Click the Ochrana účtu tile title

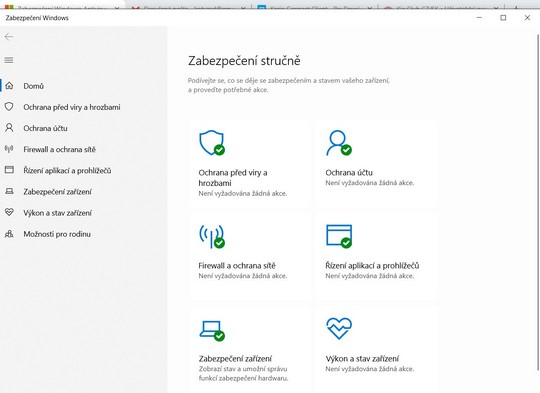point(349,173)
